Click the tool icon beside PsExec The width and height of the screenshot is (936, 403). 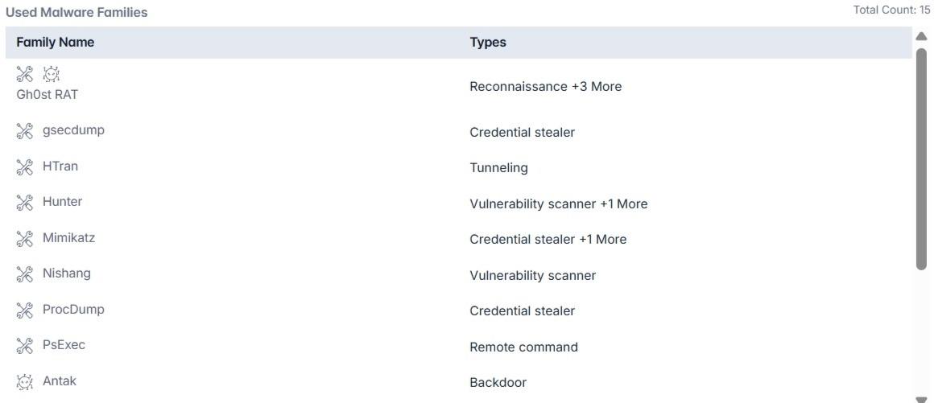(25, 346)
